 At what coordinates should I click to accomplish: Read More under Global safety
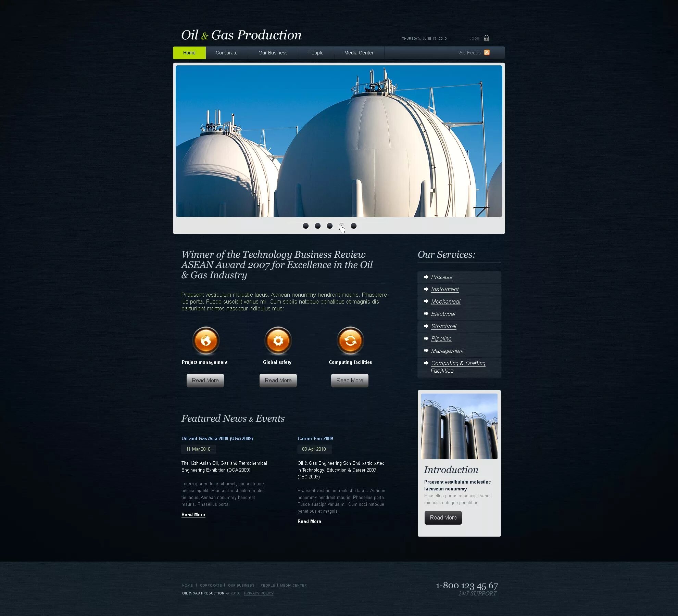pos(278,381)
